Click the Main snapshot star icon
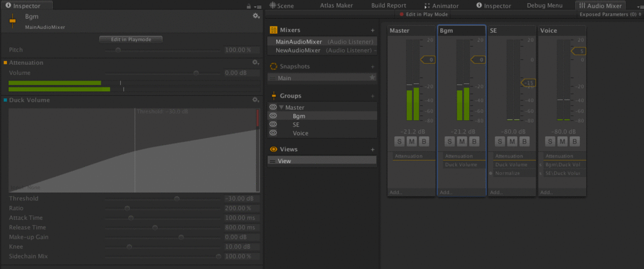Viewport: 644px width, 269px height. [x=372, y=77]
